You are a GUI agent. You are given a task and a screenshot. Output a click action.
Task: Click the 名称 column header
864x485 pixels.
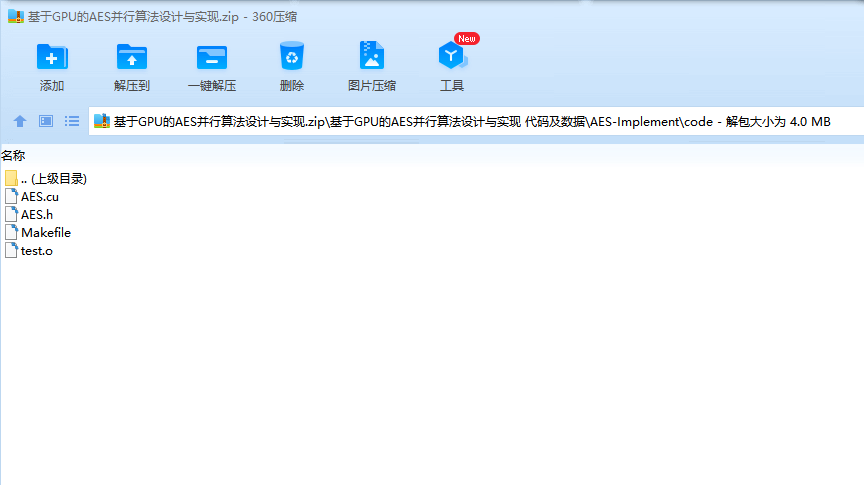13,156
